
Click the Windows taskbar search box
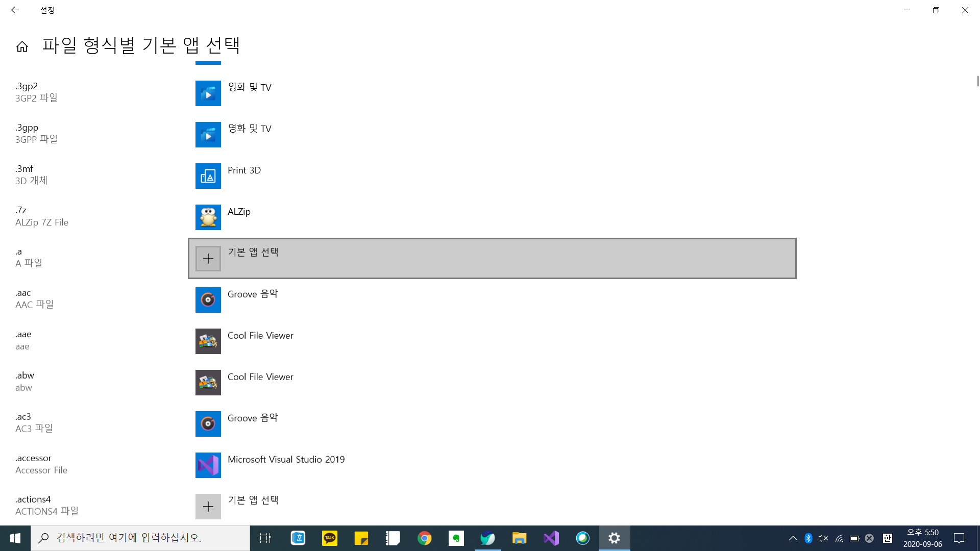140,538
